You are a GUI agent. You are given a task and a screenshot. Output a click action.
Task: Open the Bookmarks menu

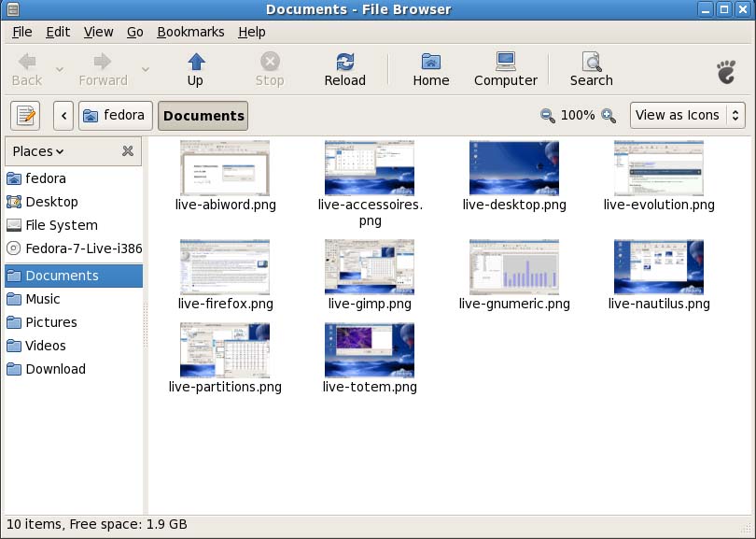(190, 32)
